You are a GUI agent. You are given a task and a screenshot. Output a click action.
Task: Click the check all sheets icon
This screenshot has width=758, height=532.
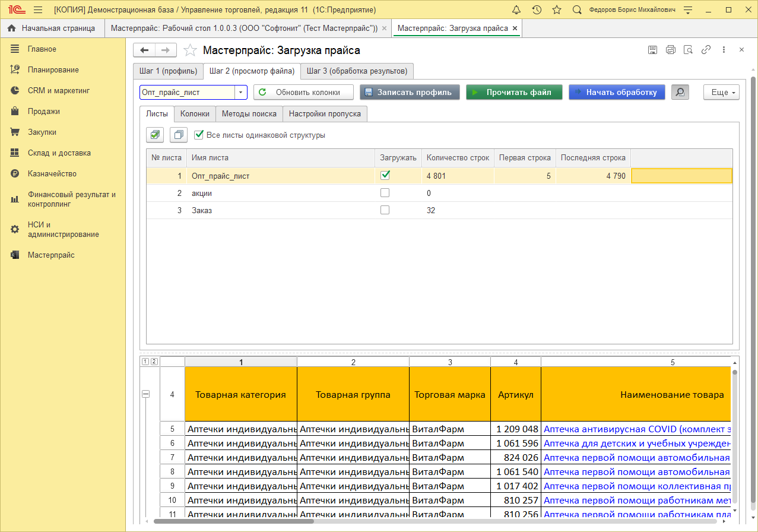coord(155,135)
